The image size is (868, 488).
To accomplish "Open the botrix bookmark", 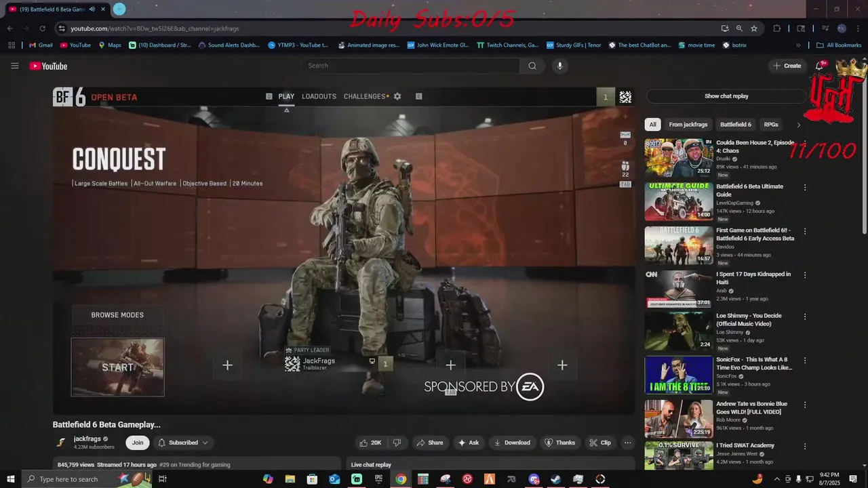I will [x=734, y=45].
